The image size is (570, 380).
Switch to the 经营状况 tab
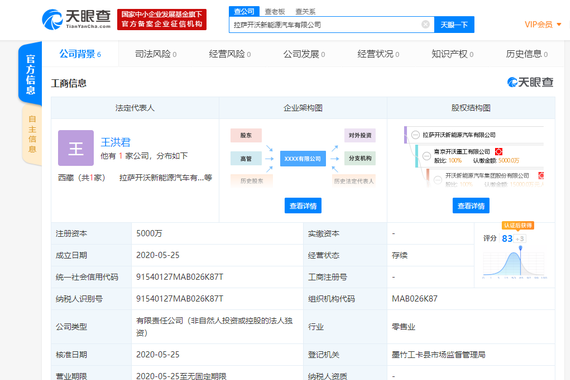pos(378,54)
